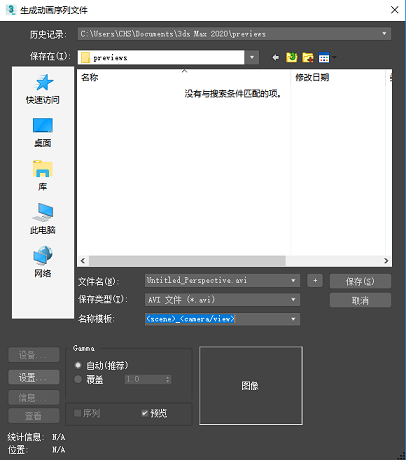406x460 pixels.
Task: Click the name template input field
Action: [217, 319]
